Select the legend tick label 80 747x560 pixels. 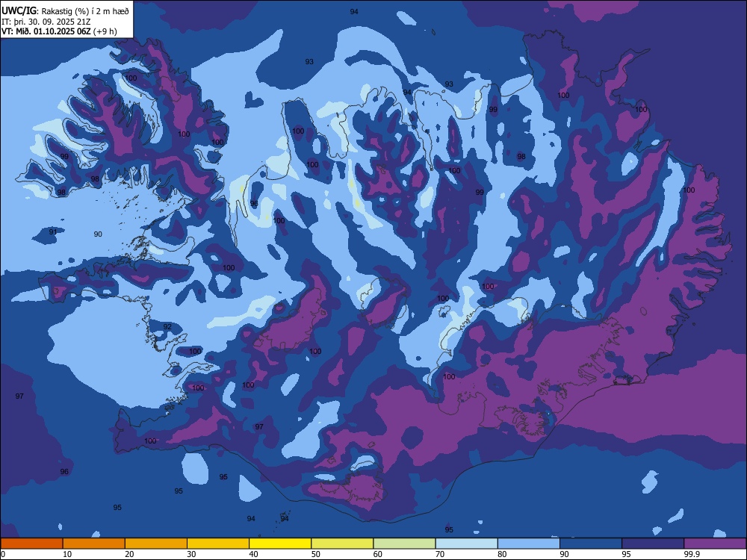click(502, 554)
